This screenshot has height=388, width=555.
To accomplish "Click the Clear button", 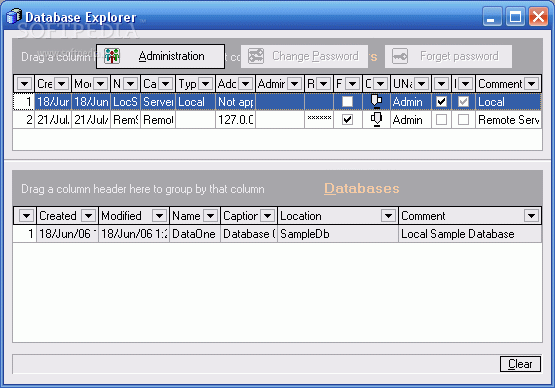I will pyautogui.click(x=520, y=364).
